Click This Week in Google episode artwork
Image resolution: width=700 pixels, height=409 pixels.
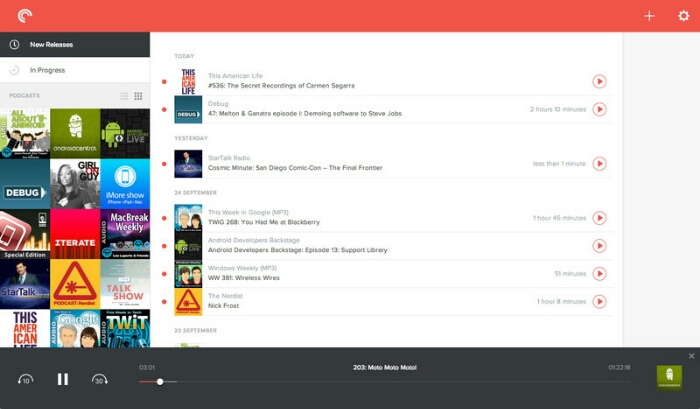[x=188, y=218]
